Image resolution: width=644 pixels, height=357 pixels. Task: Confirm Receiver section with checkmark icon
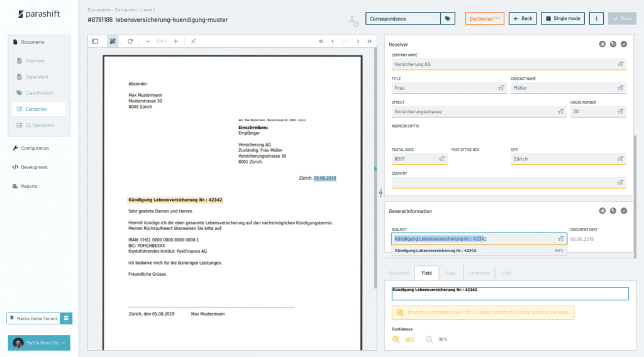(624, 44)
